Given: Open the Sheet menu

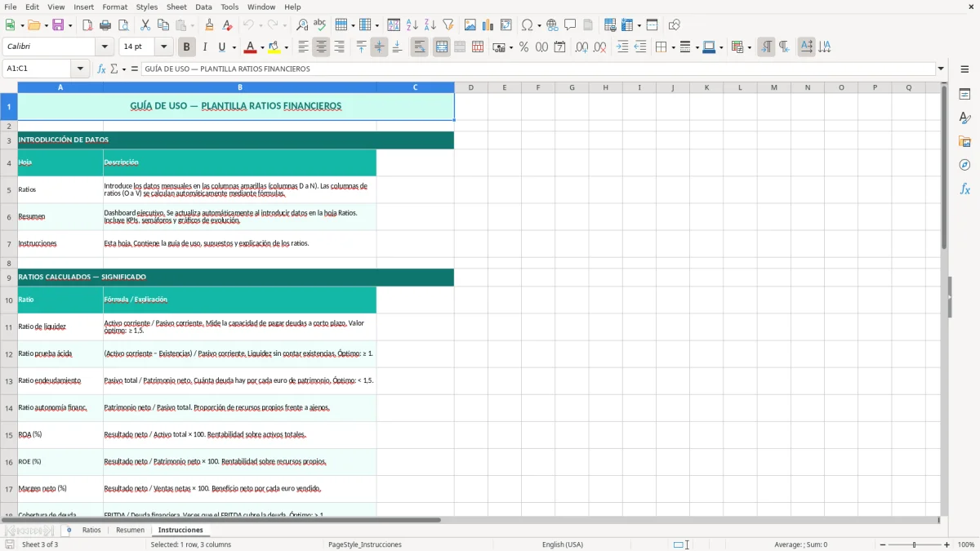Looking at the screenshot, I should pyautogui.click(x=176, y=7).
